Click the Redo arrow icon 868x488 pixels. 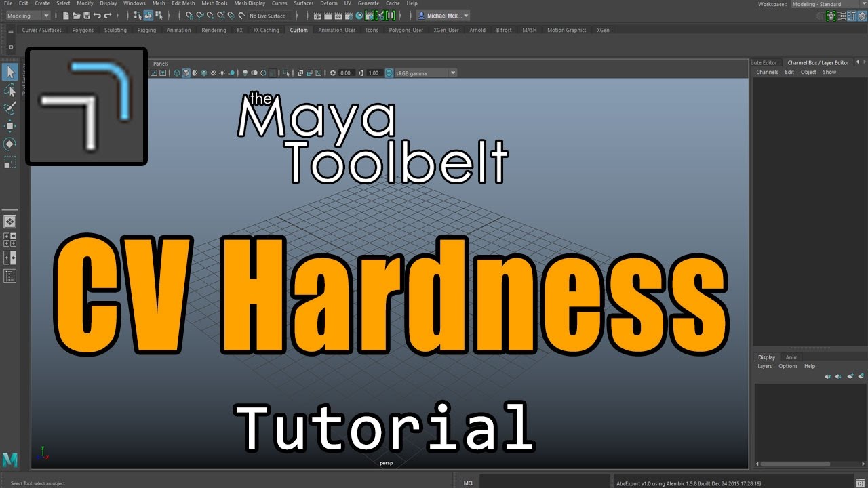coord(108,16)
